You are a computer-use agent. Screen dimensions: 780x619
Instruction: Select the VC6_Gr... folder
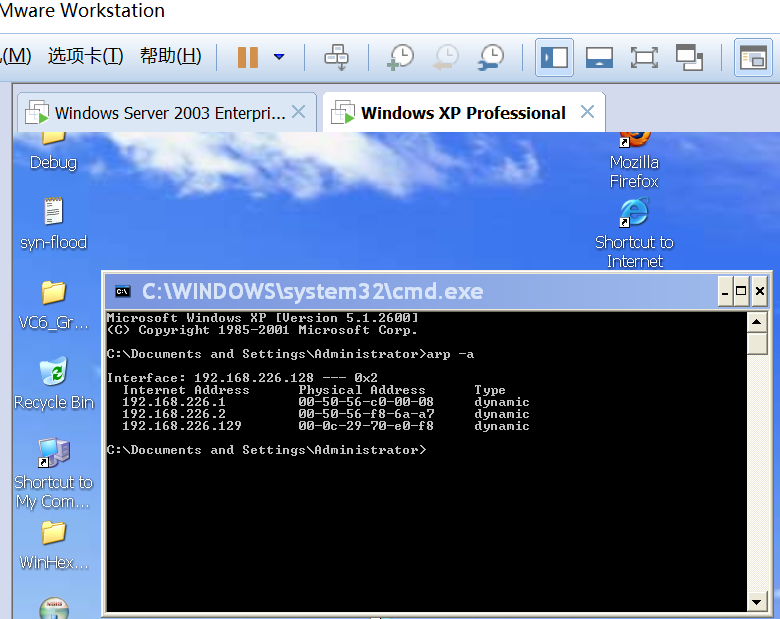53,305
